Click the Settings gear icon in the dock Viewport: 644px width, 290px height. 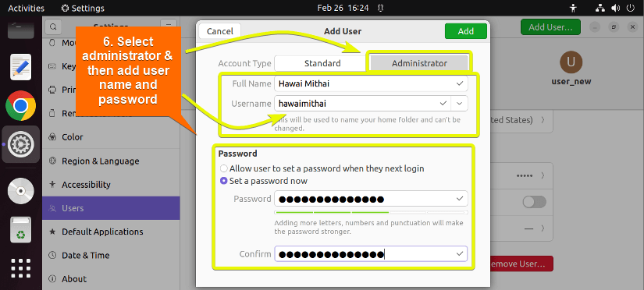(20, 144)
